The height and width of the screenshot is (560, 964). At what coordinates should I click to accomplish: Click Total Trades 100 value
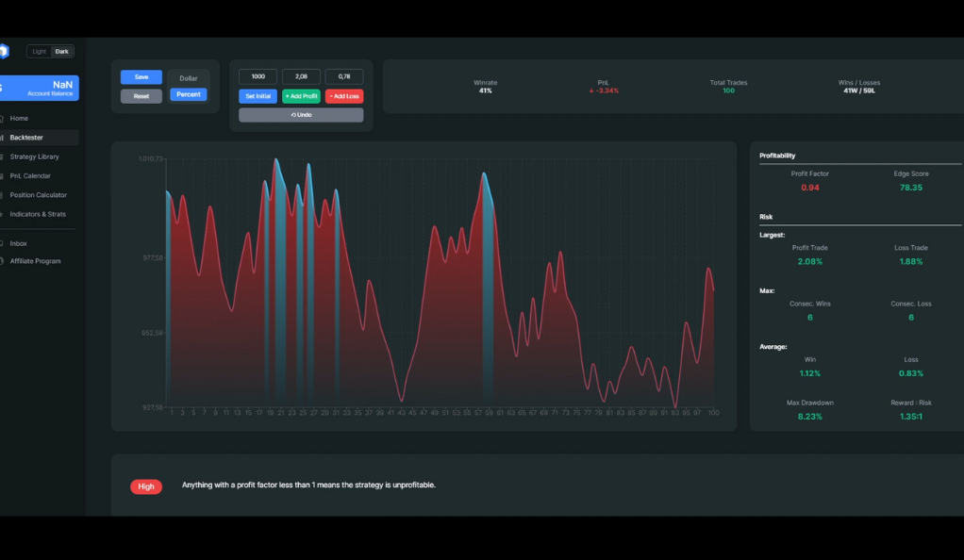click(728, 91)
